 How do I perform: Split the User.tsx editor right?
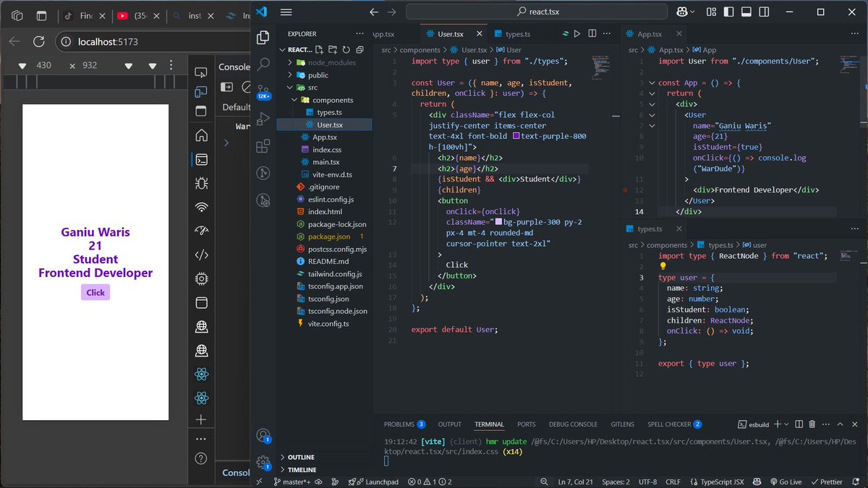coord(592,34)
